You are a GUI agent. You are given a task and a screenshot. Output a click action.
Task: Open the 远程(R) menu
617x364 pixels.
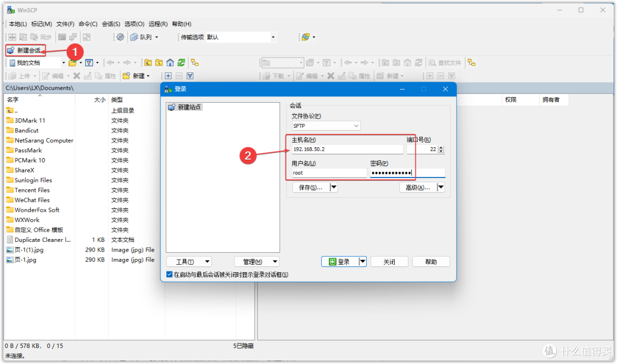[x=157, y=25]
